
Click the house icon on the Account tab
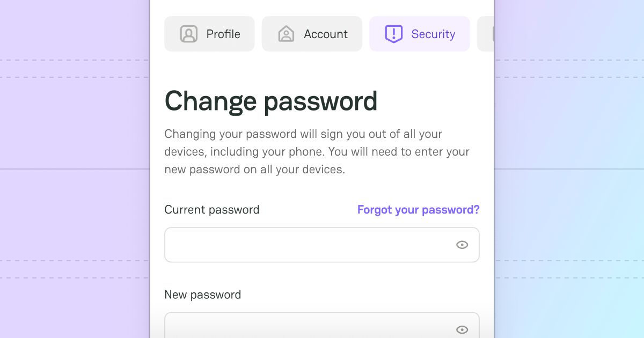click(x=286, y=34)
